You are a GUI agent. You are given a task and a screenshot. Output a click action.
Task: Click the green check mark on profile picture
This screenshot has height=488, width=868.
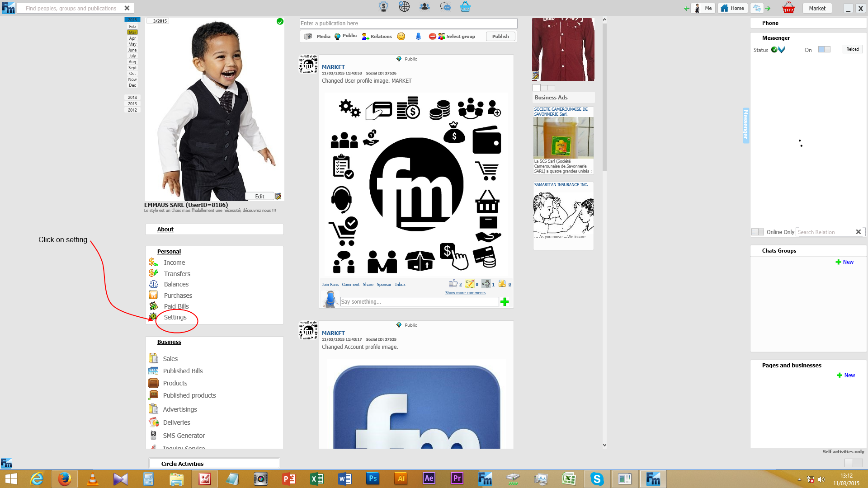[x=280, y=21]
